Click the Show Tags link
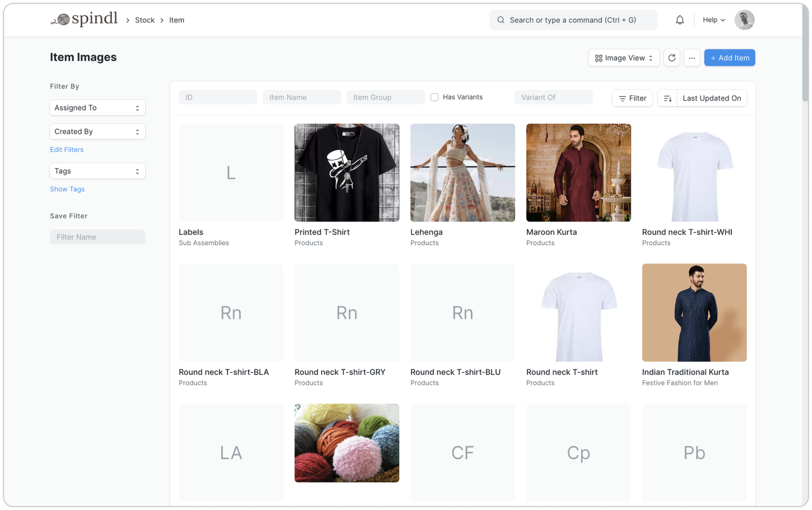The width and height of the screenshot is (812, 510). 67,189
